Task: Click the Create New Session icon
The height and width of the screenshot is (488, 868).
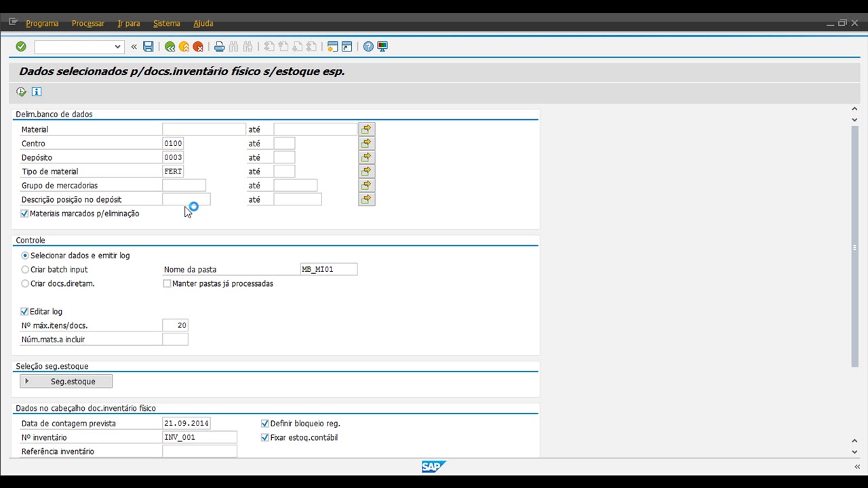Action: (x=332, y=47)
